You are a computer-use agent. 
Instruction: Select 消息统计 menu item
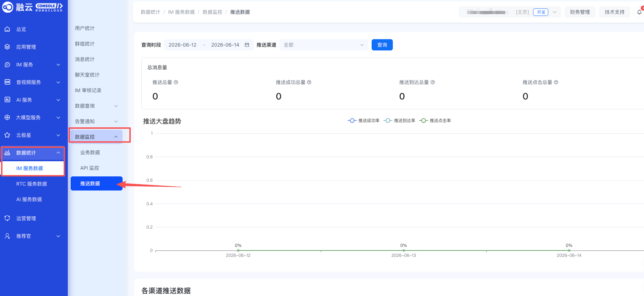coord(85,59)
